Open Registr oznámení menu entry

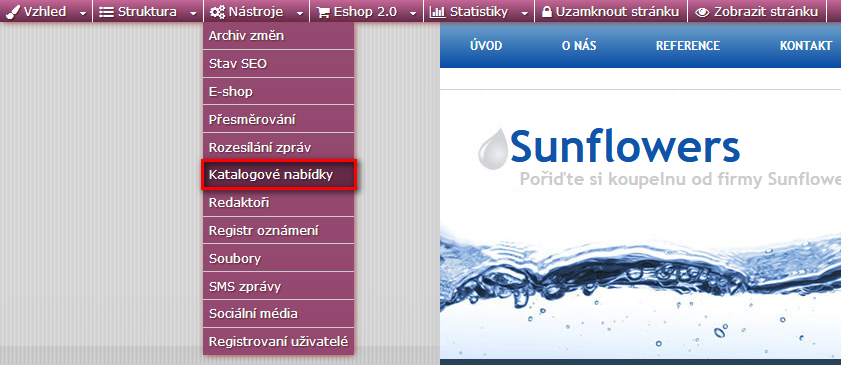pyautogui.click(x=278, y=231)
